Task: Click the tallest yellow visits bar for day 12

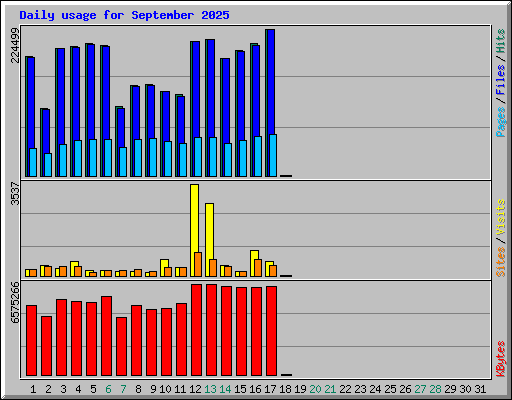Action: [x=195, y=218]
